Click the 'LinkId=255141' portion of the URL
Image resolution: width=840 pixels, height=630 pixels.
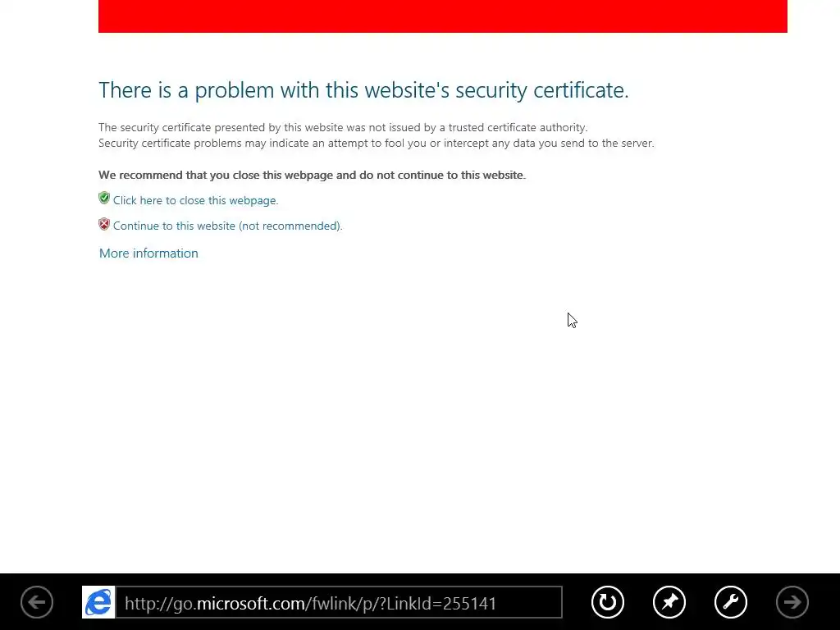point(441,604)
